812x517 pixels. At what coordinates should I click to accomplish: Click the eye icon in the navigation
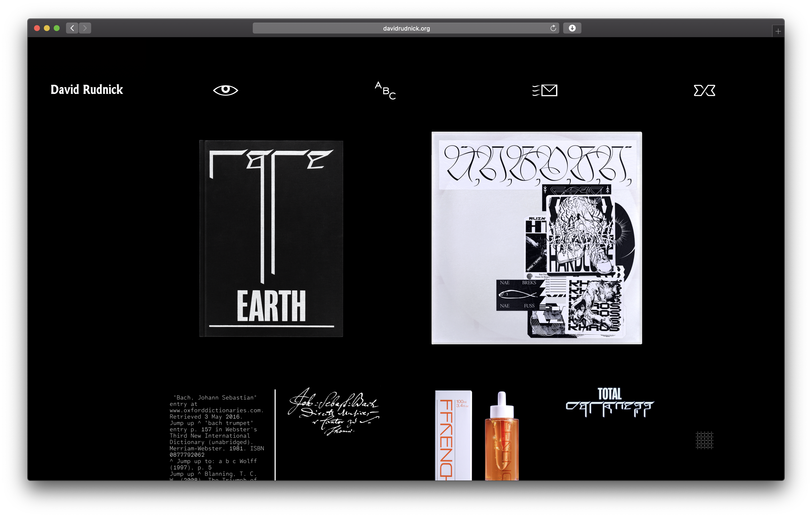[225, 90]
